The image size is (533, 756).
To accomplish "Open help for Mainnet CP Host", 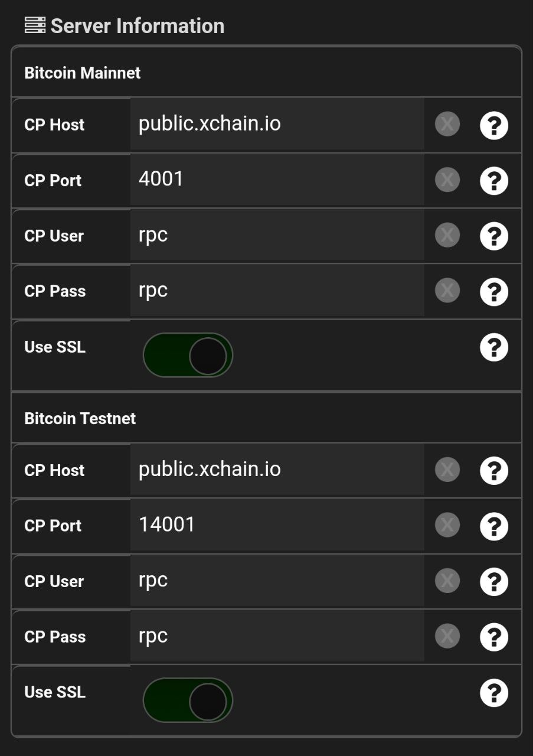I will (x=494, y=125).
